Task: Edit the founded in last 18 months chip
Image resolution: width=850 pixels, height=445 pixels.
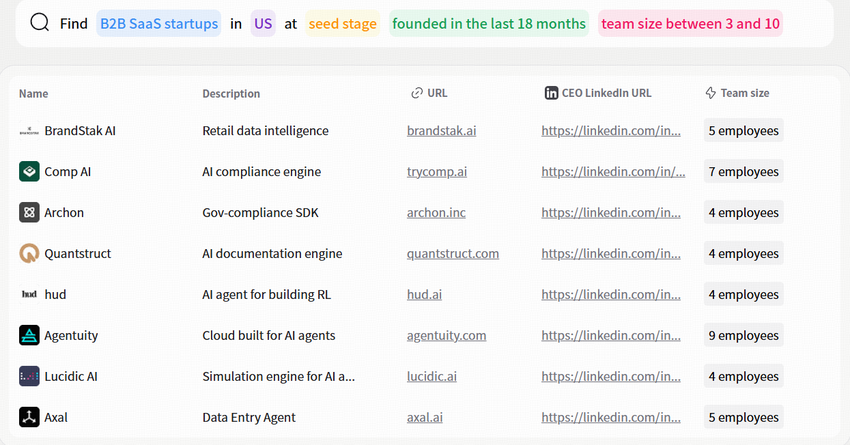Action: coord(489,24)
